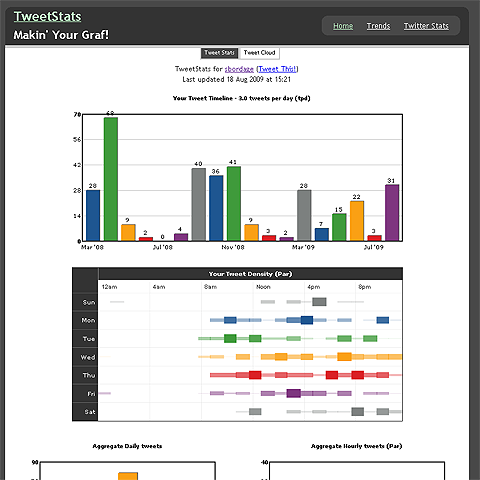The image size is (480, 480).
Task: Click the Makin' Your Graf! tagline
Action: pyautogui.click(x=61, y=35)
